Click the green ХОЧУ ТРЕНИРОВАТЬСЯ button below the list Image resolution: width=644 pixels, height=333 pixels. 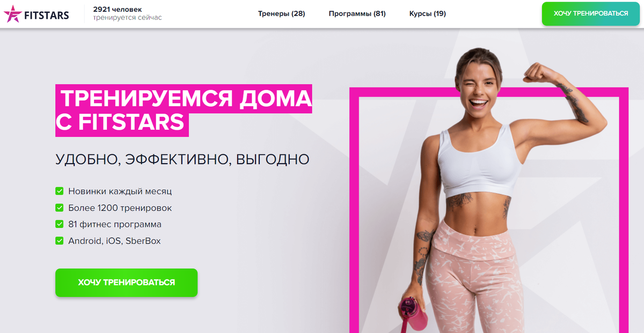(127, 282)
